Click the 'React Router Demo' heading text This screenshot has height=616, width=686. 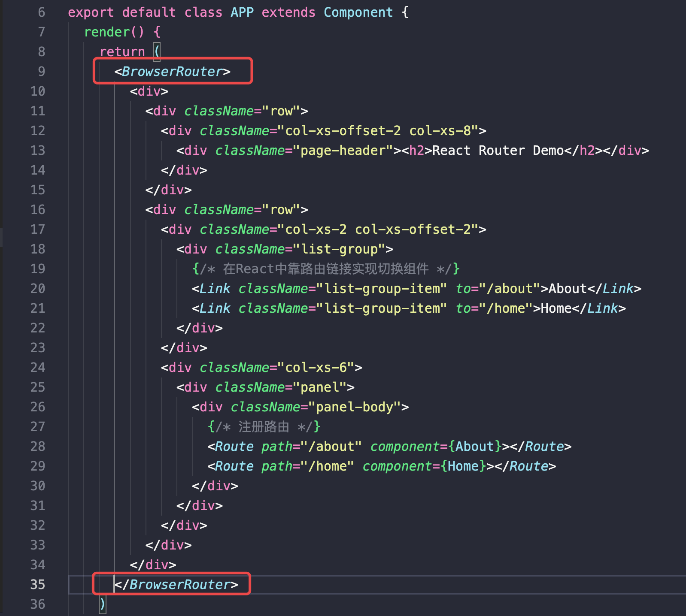pos(498,151)
